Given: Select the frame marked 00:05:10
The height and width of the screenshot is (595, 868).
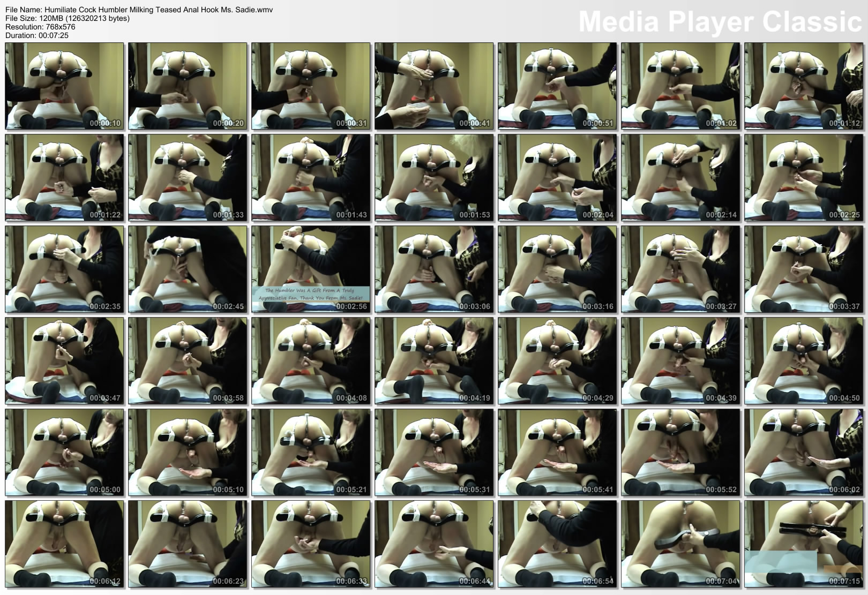Looking at the screenshot, I should click(188, 453).
